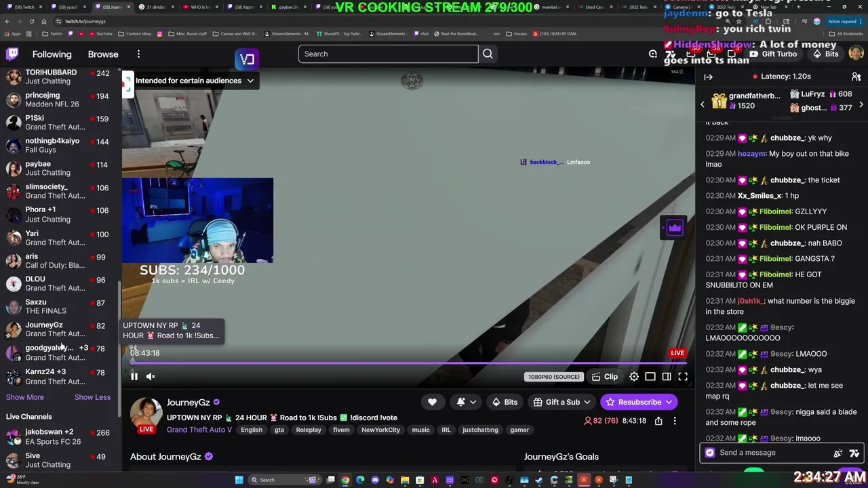Seek on the stream progress bar
This screenshot has width=868, height=488.
click(408, 363)
